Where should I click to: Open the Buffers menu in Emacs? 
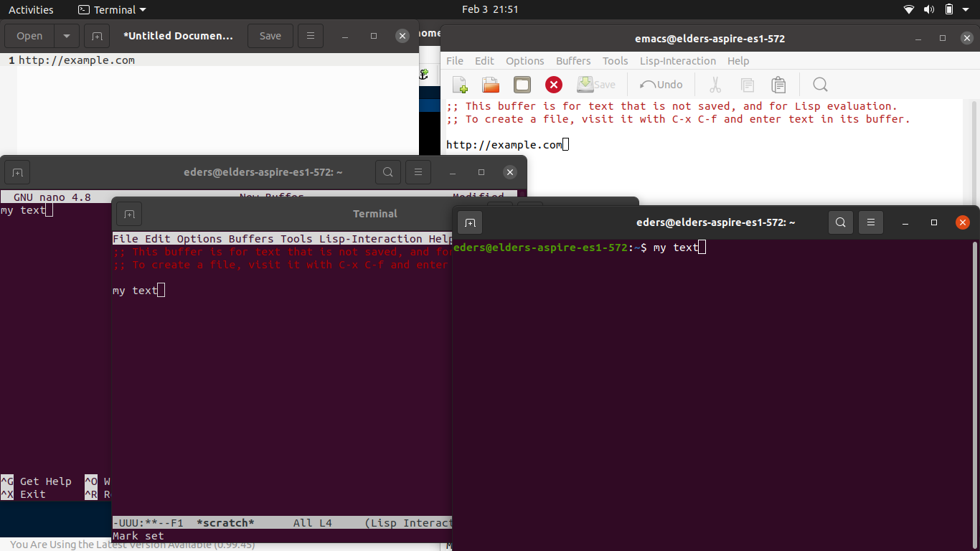[573, 61]
